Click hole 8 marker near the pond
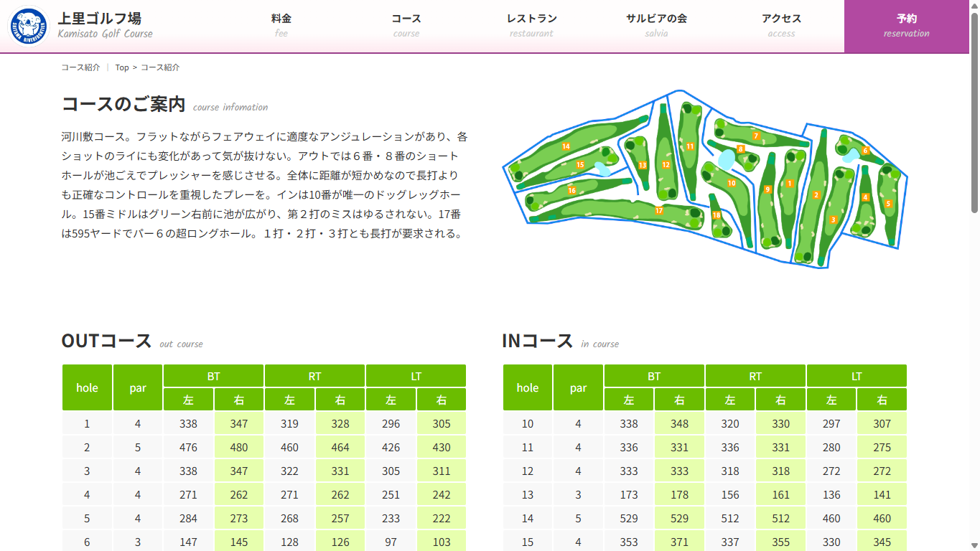980x551 pixels. pyautogui.click(x=740, y=149)
